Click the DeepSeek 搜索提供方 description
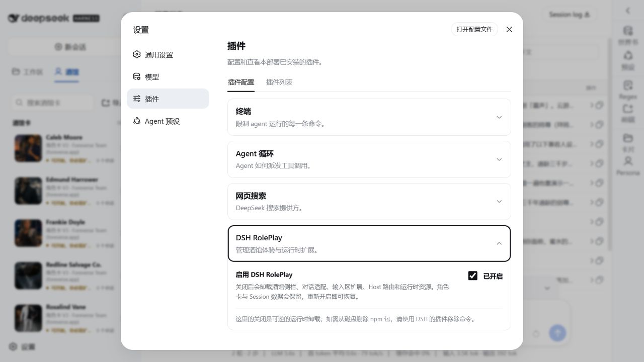644x362 pixels. (270, 208)
